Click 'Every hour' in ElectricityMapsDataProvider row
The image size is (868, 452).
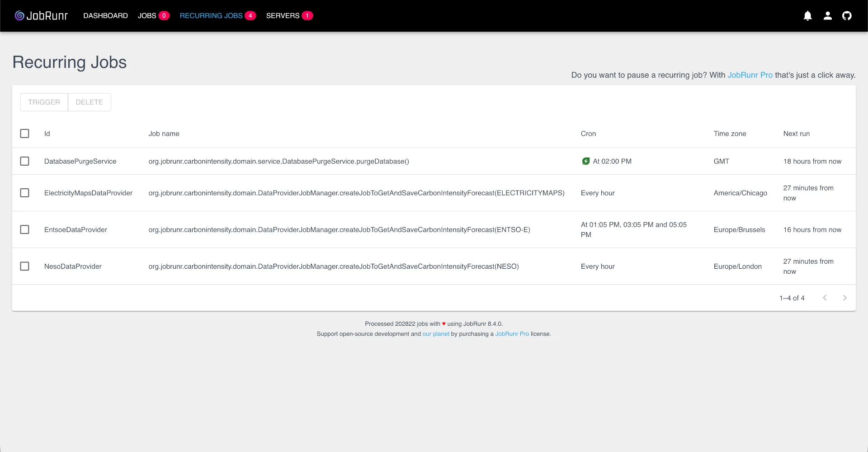tap(598, 193)
